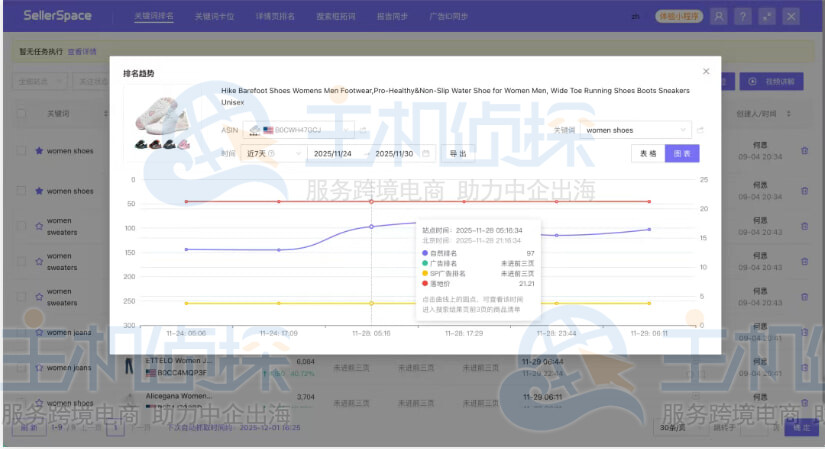
Task: Switch chart view to 表格
Action: (648, 153)
